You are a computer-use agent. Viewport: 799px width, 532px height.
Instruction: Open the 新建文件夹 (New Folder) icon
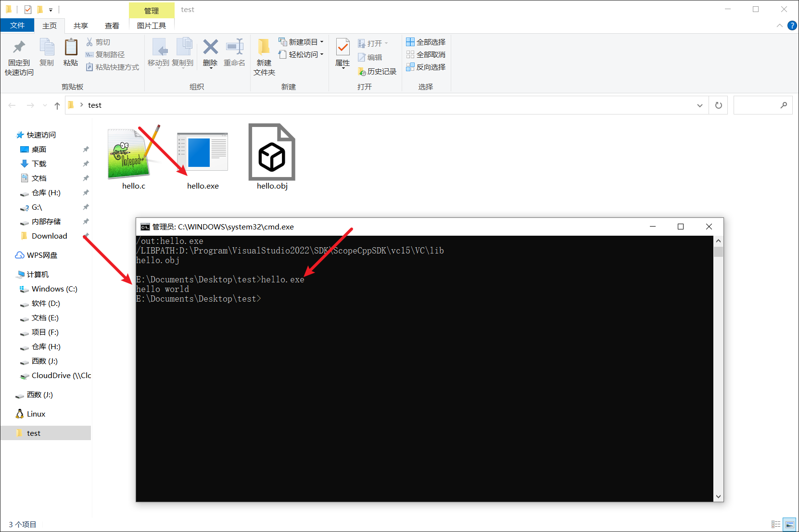[x=264, y=55]
